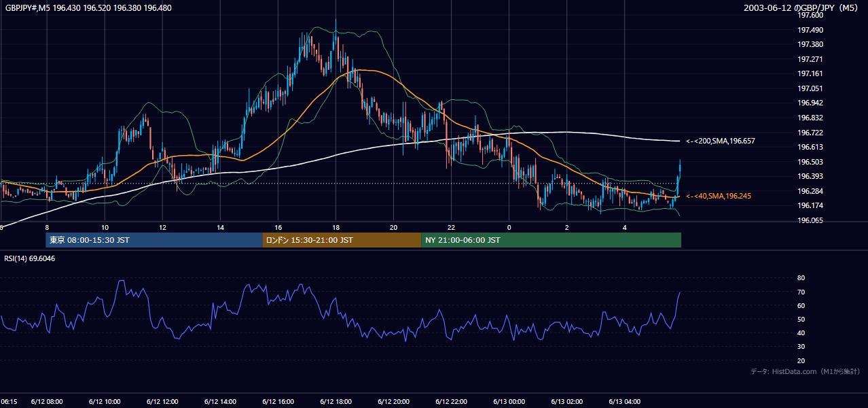Select the '2003-06-12 のGBP/JPY (M5)' chart title
The image size is (868, 408).
tap(802, 7)
